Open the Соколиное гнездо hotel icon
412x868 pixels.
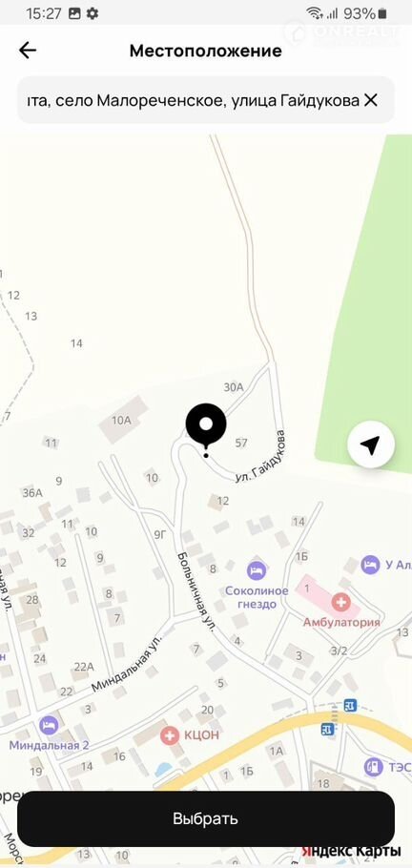click(257, 570)
